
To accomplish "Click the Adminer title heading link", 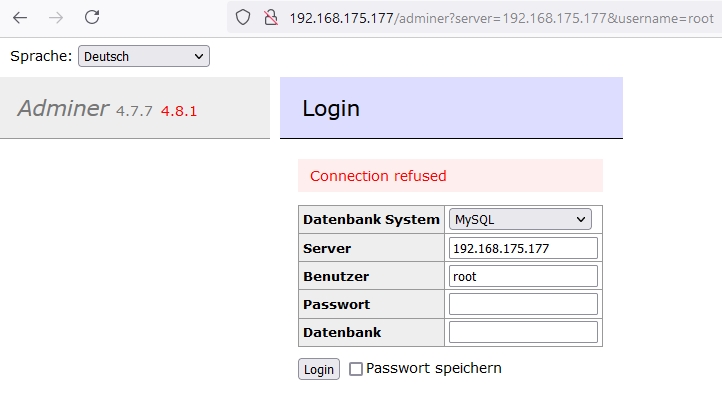I will pos(63,109).
